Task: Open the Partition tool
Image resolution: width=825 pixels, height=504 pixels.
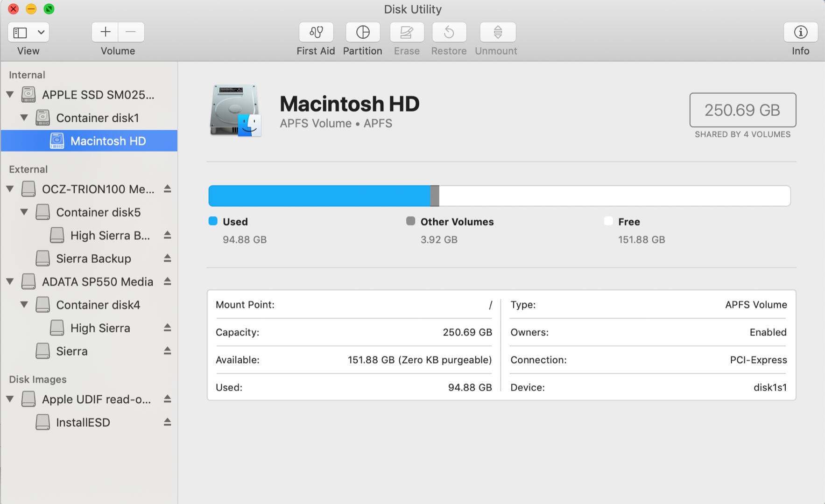Action: coord(363,32)
